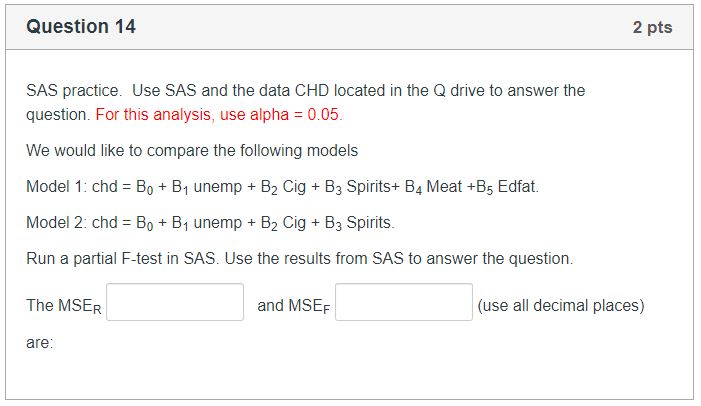Click the 'are:' text
Screen dimensions: 701x406
pyautogui.click(x=39, y=343)
